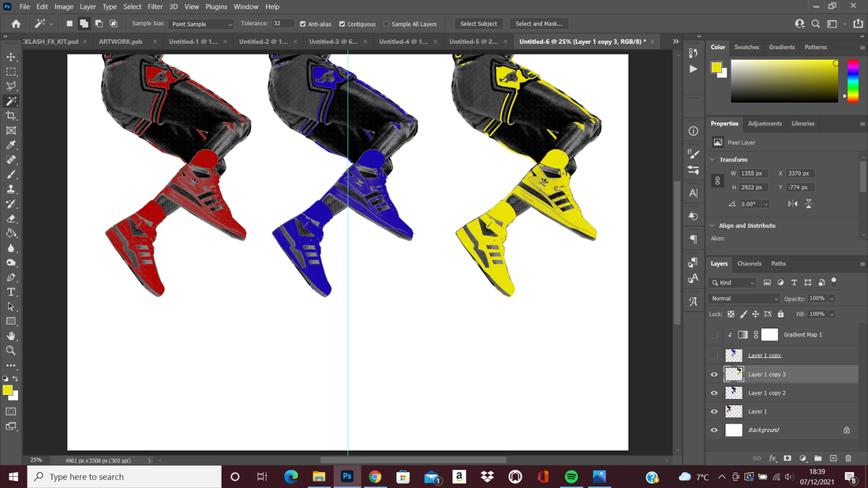Click the Width value field

pos(754,173)
